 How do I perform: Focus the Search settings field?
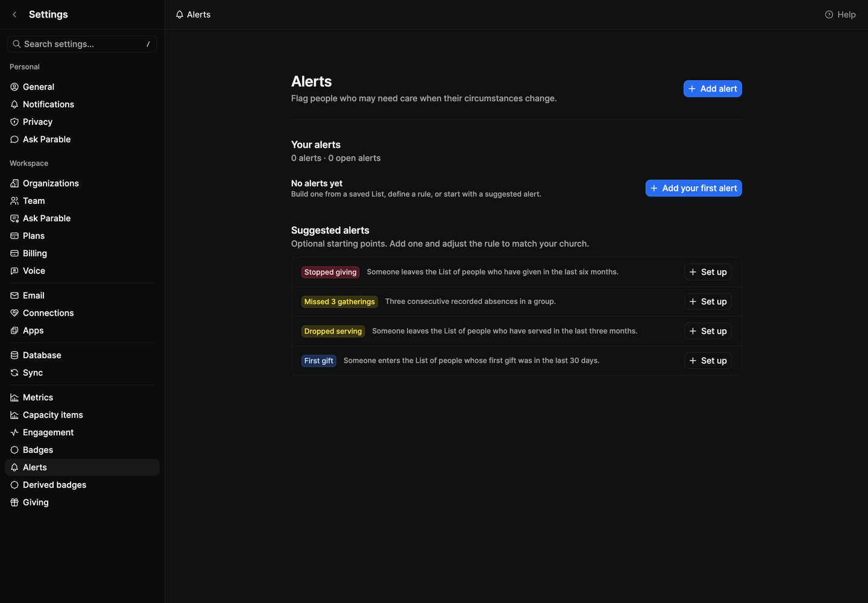(82, 44)
